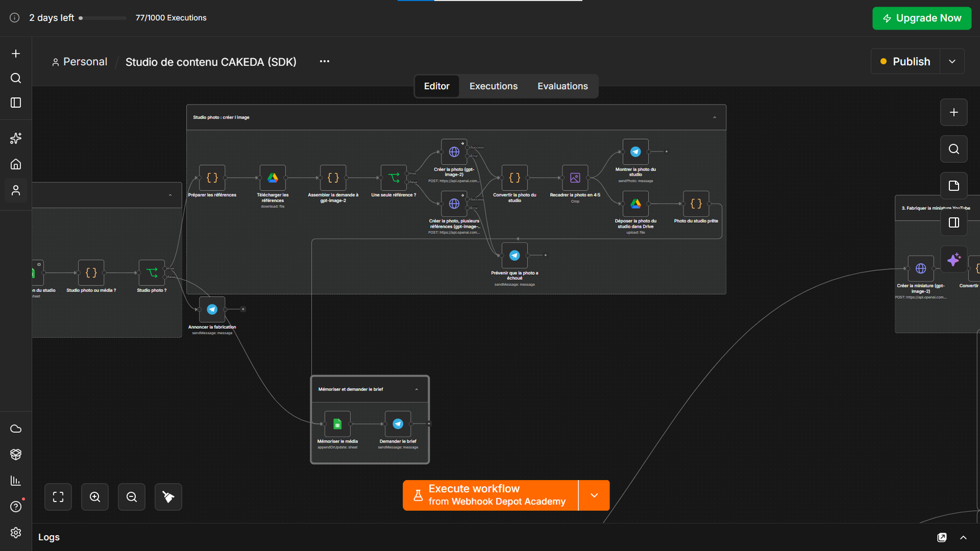
Task: Toggle the left sidebar panel icon
Action: [16, 102]
